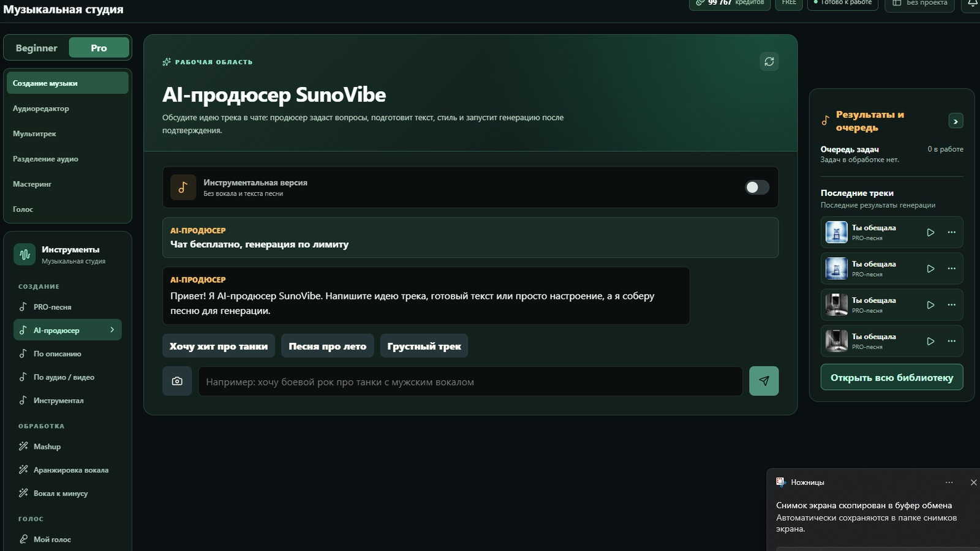The width and height of the screenshot is (980, 551).
Task: Open По аудио / видео creation tool
Action: coord(67,377)
